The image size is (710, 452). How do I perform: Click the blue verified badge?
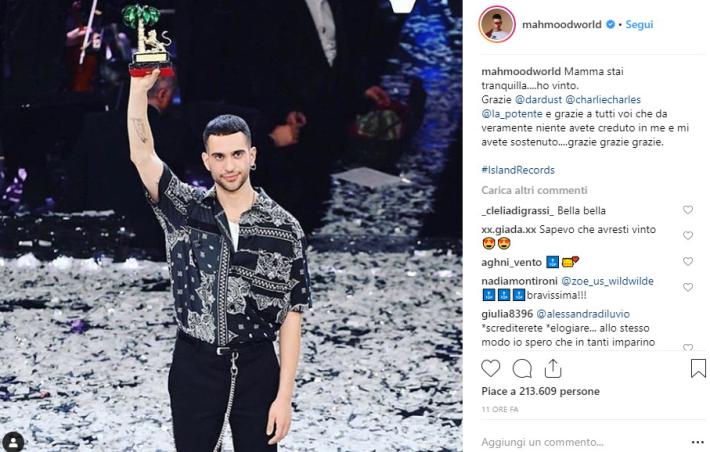coord(610,24)
